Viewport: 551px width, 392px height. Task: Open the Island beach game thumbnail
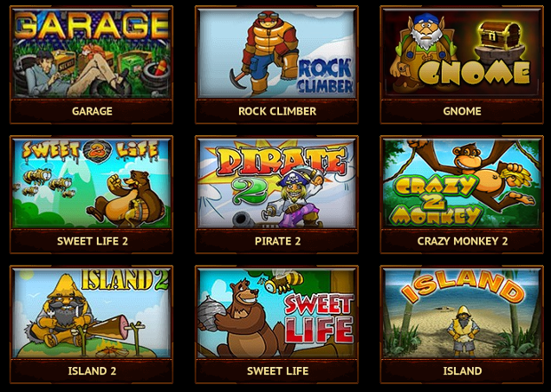(x=462, y=313)
